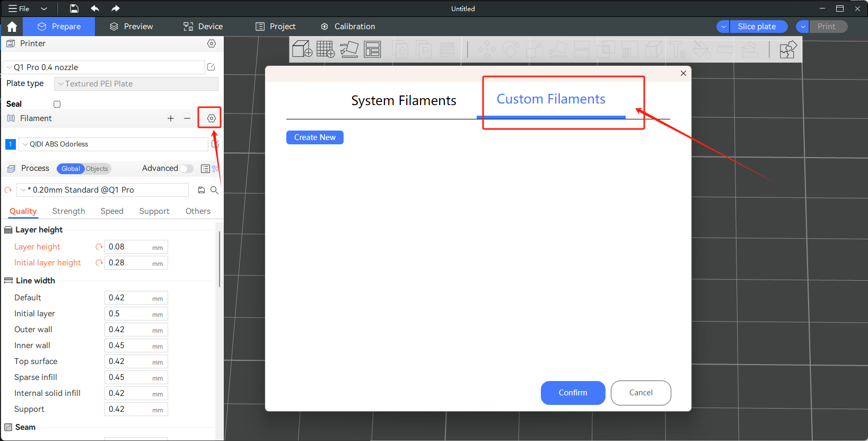Screen dimensions: 868x441
Task: Select the Text emboss tool
Action: 677,49
